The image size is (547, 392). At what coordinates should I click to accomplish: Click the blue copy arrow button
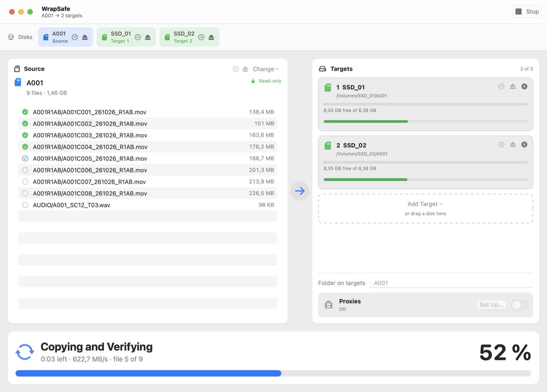[x=300, y=191]
